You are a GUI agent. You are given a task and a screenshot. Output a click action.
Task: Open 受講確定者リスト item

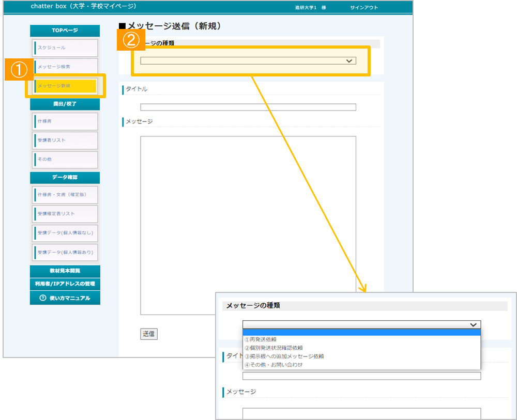pos(65,213)
